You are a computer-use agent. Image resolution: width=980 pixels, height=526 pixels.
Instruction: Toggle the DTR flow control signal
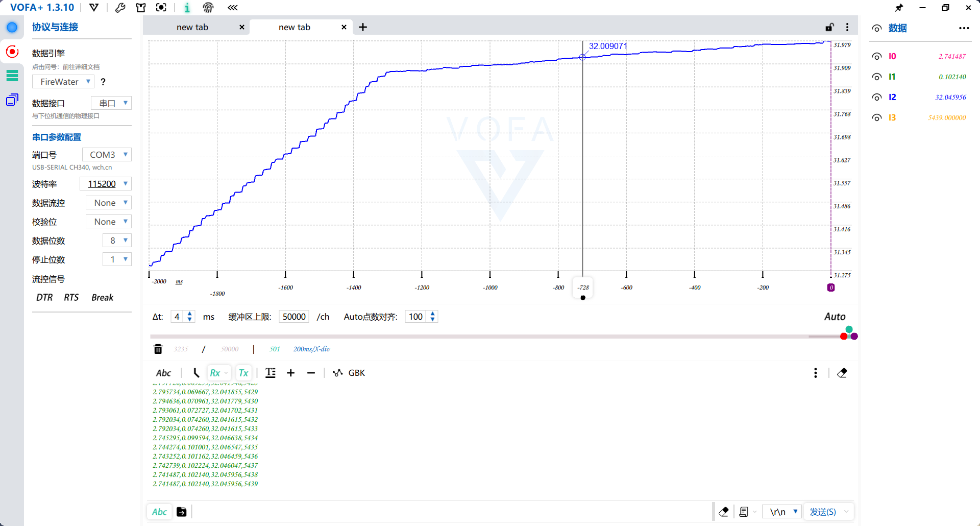(x=44, y=298)
